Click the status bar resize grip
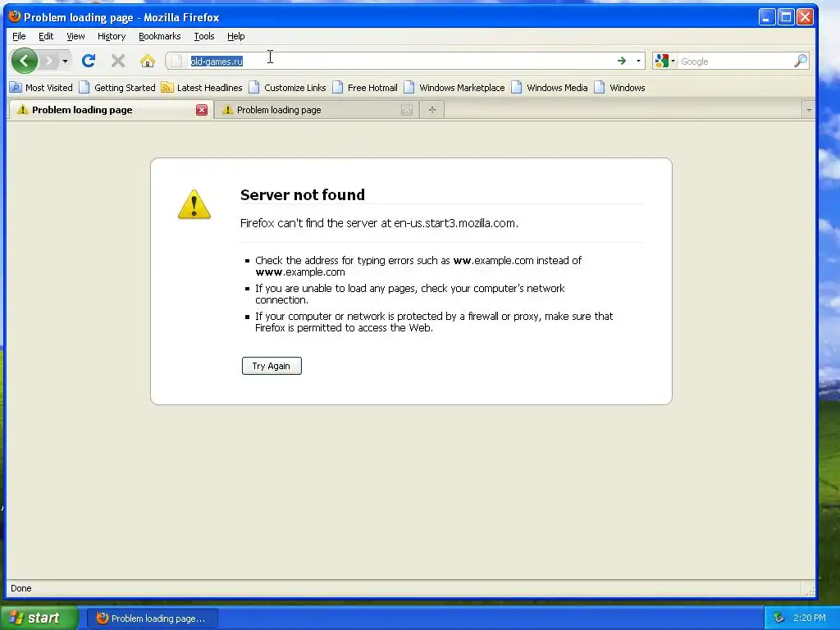The image size is (840, 630). 810,591
